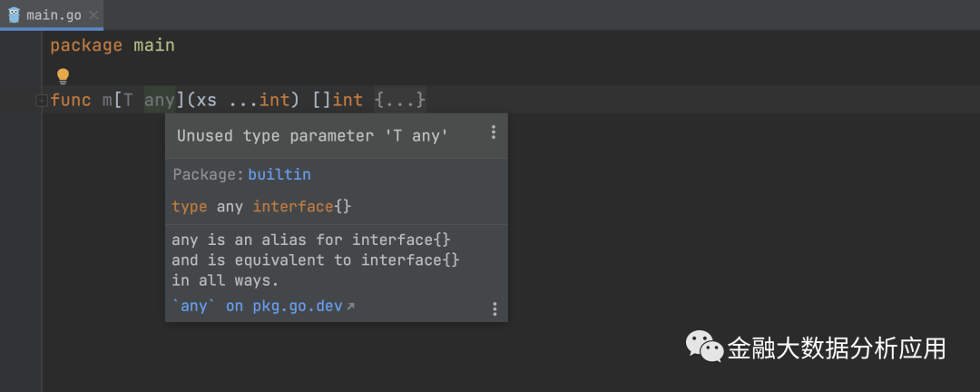Click the external link arrow after pkg.go.dev

(351, 307)
